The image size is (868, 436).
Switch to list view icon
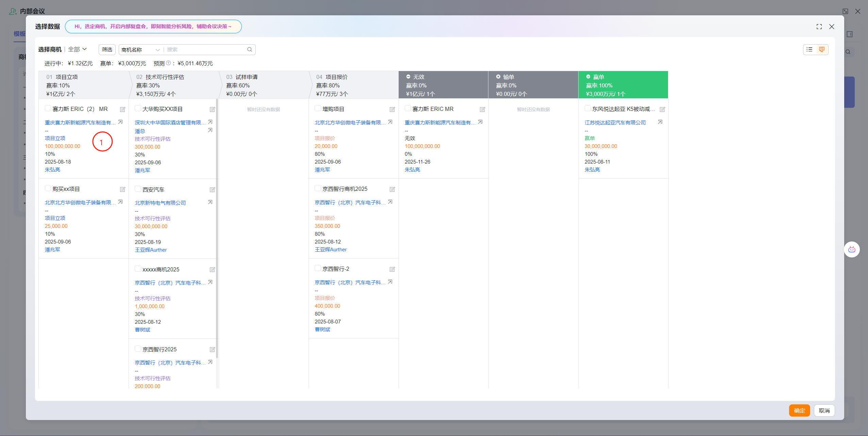pyautogui.click(x=809, y=50)
